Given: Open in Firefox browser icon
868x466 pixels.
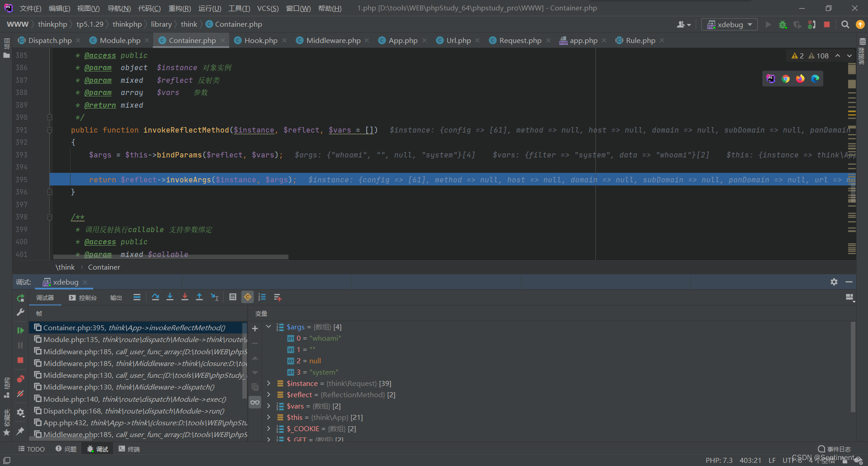Looking at the screenshot, I should pos(800,79).
